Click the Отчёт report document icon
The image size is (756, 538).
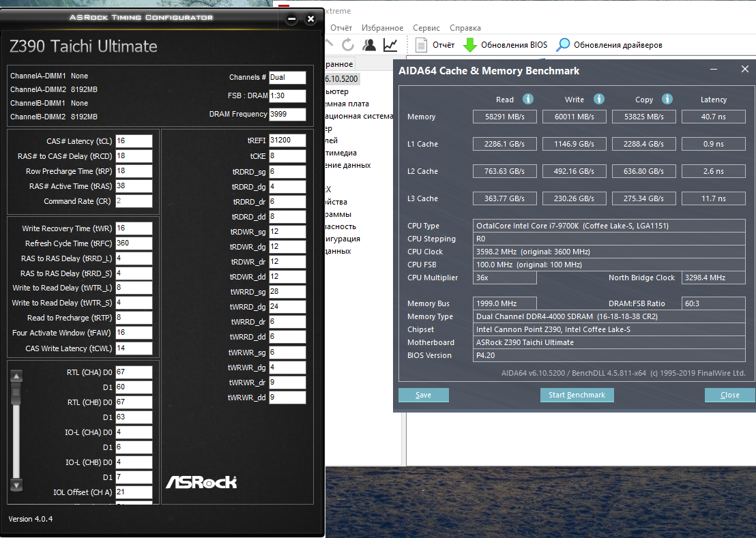(422, 45)
